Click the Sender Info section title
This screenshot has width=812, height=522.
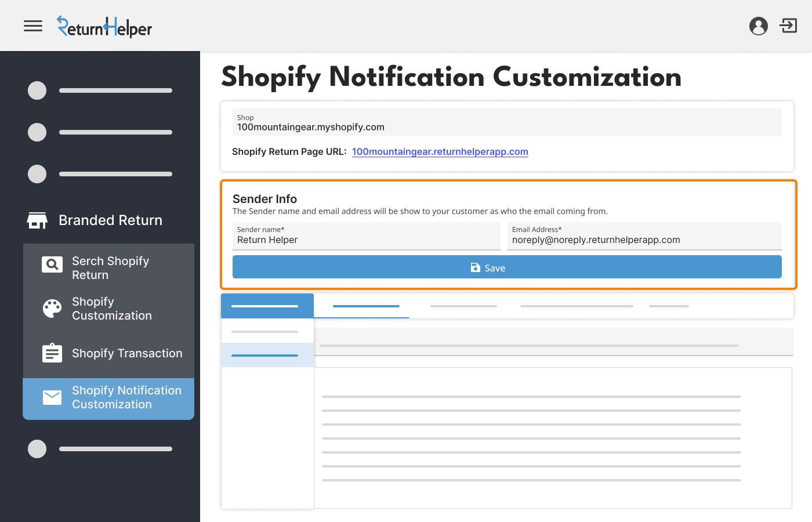265,199
